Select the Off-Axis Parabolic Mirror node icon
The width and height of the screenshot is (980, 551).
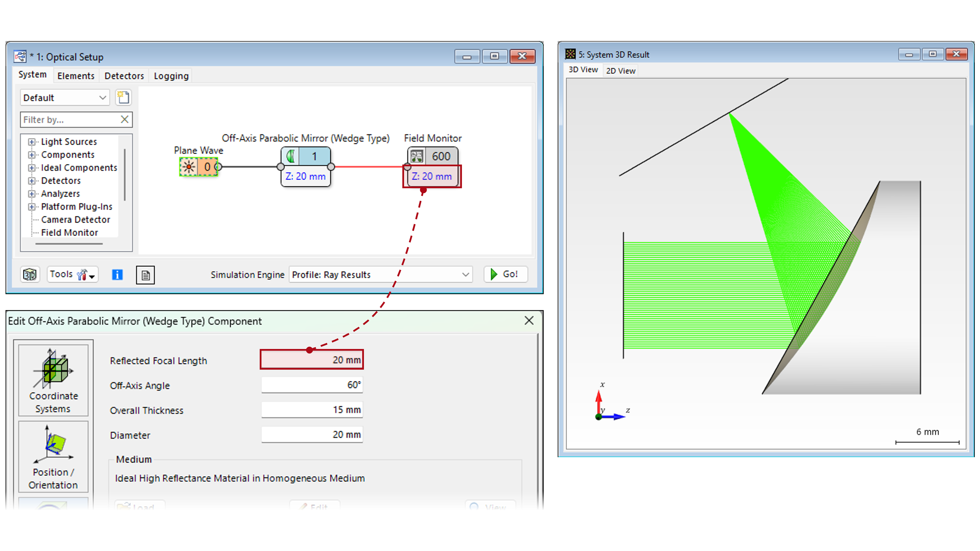click(x=291, y=156)
